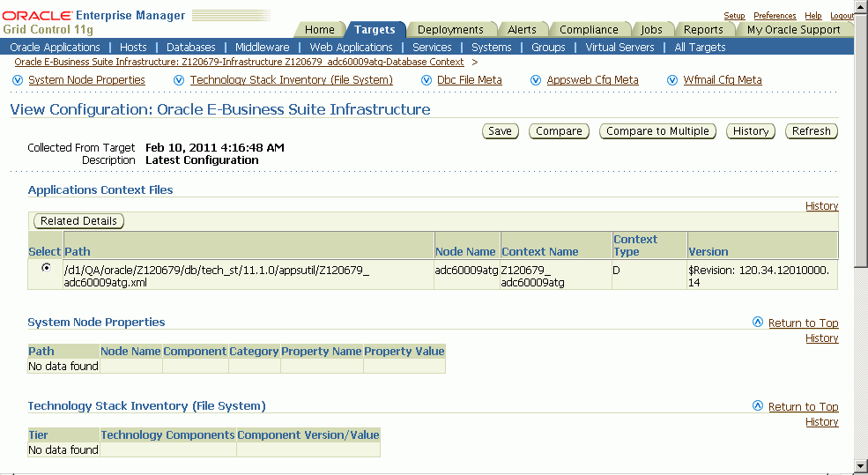Select the radio button for the adc60009atg.xml row
Viewport: 868px width, 475px height.
[46, 267]
